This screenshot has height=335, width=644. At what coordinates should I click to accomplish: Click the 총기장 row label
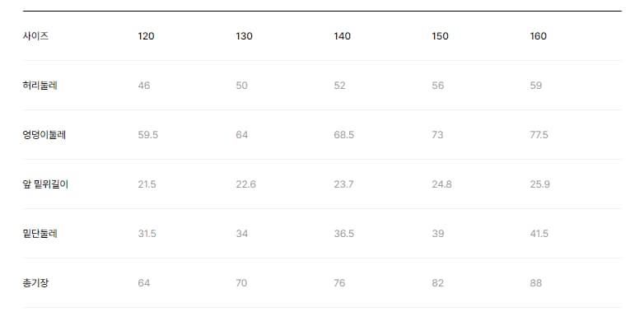tap(35, 283)
